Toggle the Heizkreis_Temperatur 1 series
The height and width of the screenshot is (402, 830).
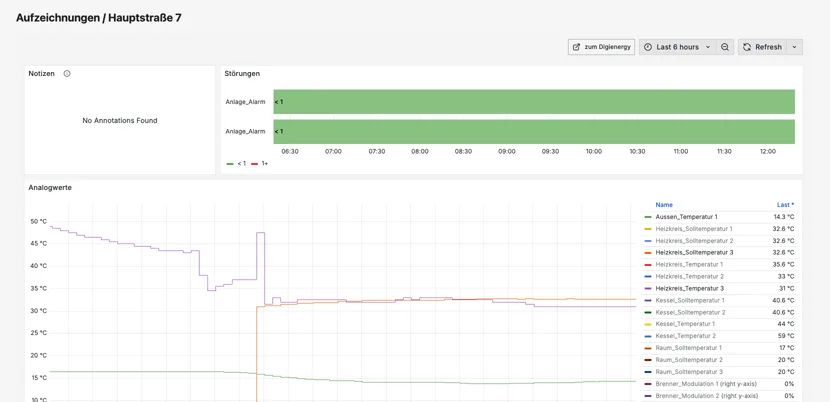(x=689, y=264)
